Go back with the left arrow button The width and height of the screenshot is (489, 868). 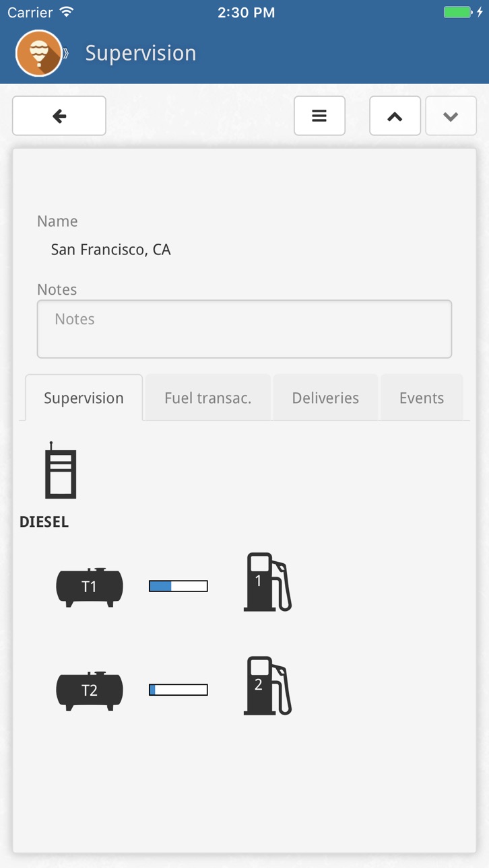point(59,116)
